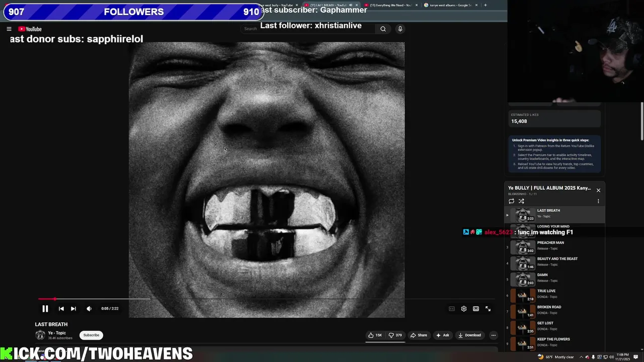The image size is (644, 362).
Task: Like the video (15K)
Action: (375, 335)
